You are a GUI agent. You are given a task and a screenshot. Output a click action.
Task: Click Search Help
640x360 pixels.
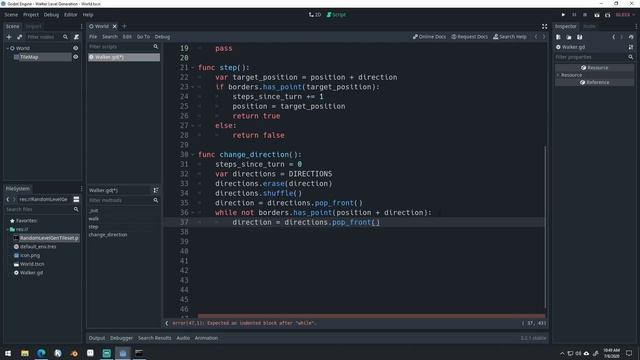510,37
